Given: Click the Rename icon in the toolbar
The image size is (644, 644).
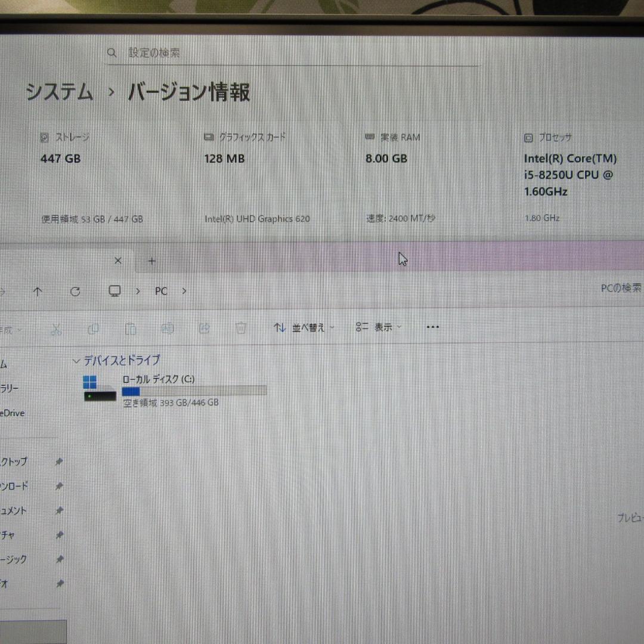Looking at the screenshot, I should point(168,328).
